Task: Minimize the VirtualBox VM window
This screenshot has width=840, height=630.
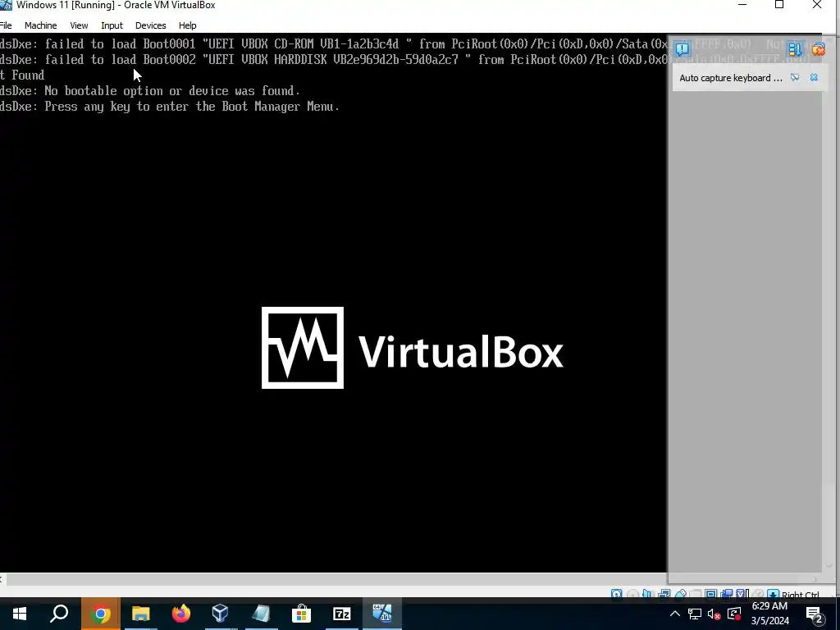Action: 742,6
